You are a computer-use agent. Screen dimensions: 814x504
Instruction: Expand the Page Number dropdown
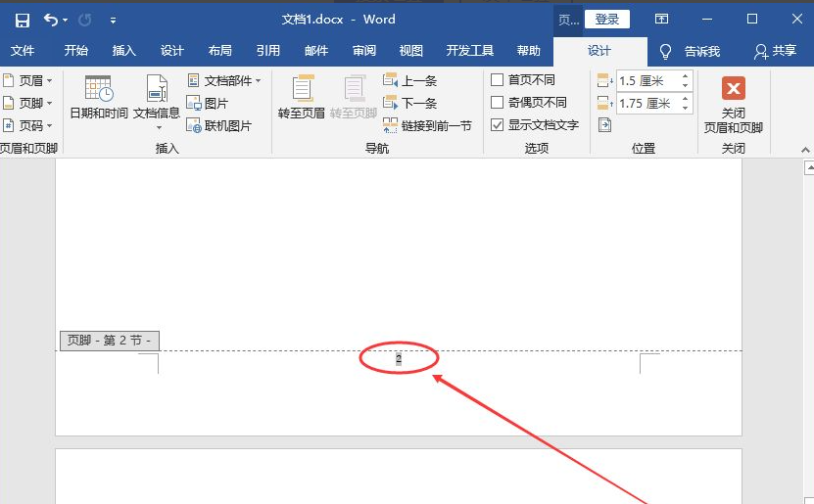point(27,125)
